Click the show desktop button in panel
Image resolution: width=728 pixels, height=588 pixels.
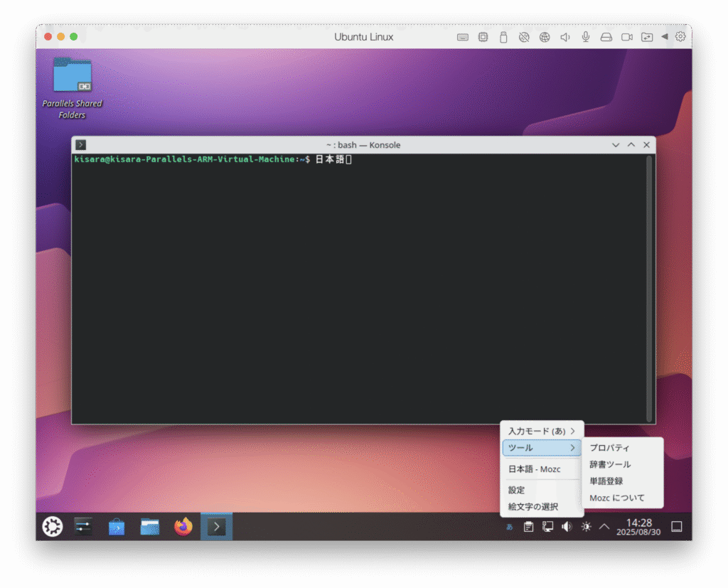click(677, 527)
